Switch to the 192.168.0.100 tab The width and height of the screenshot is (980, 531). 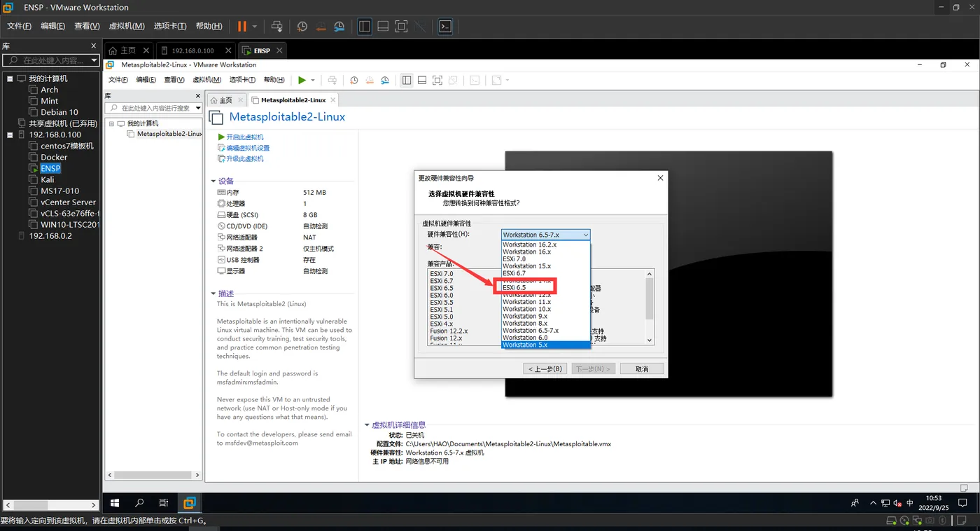[193, 50]
